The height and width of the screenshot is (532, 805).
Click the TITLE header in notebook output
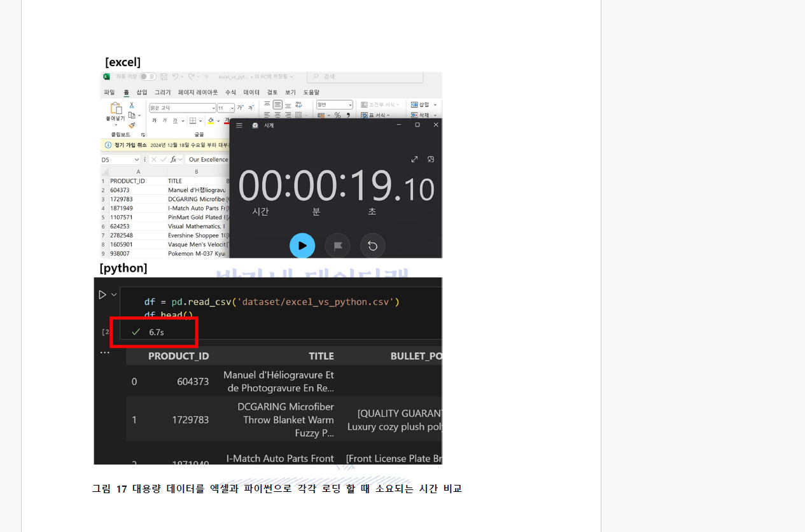click(x=321, y=356)
